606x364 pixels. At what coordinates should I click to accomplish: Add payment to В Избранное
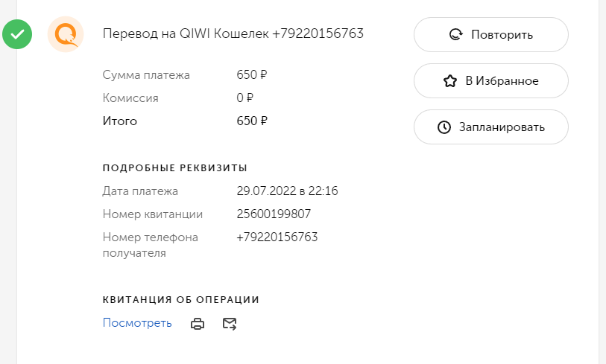click(x=490, y=80)
